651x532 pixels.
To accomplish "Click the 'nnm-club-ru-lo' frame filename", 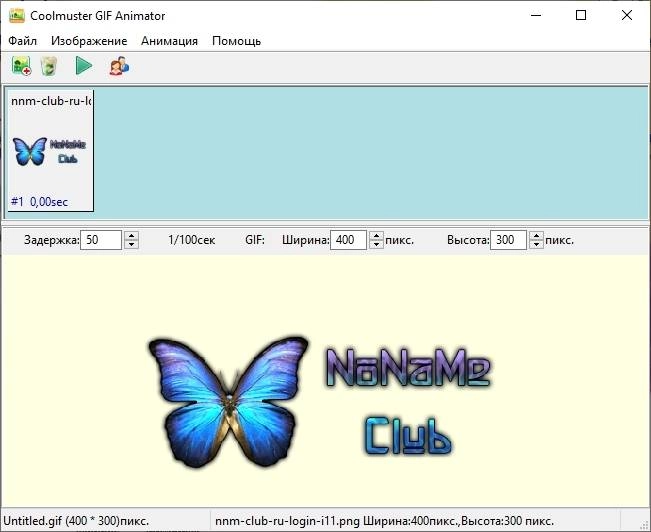I will (x=51, y=101).
